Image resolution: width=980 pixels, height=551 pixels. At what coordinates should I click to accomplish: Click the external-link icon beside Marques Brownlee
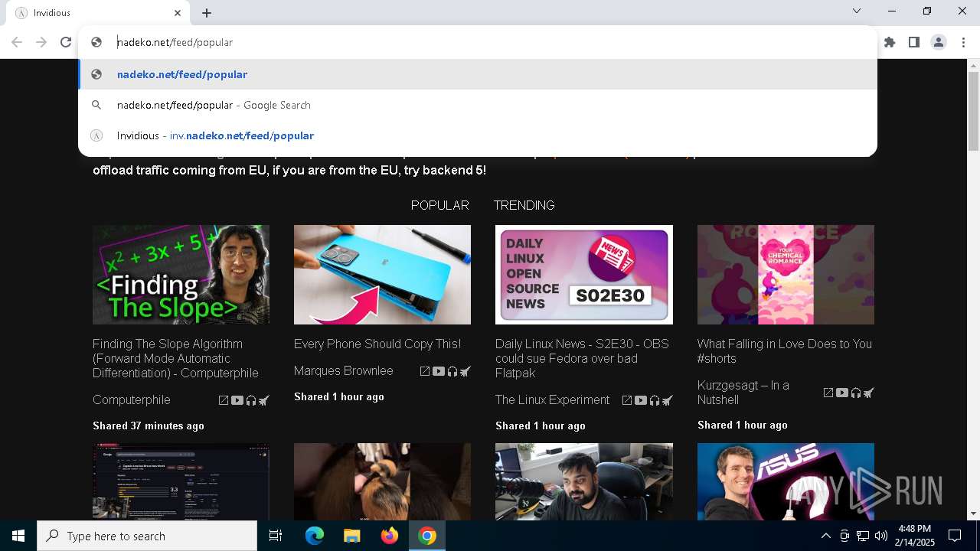click(x=425, y=371)
